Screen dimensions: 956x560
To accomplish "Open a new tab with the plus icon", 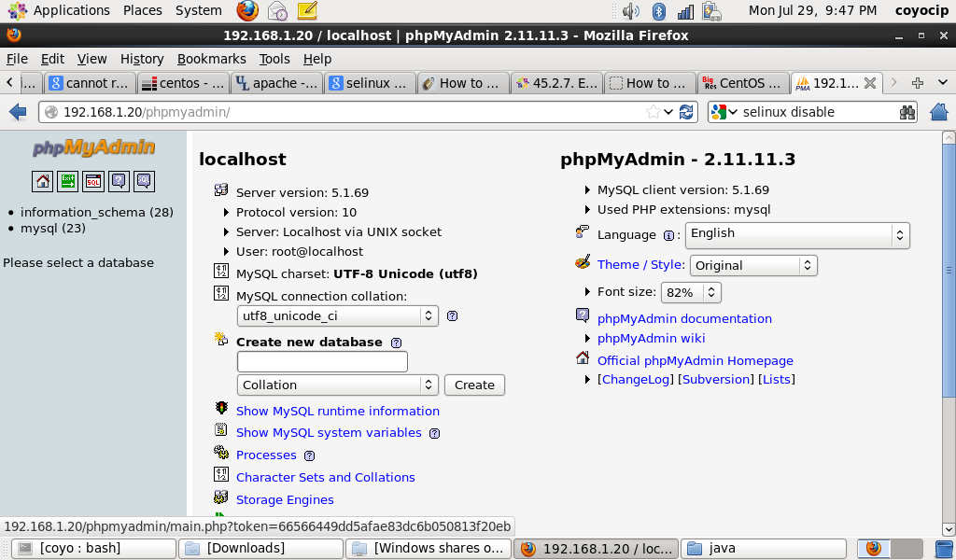I will coord(918,83).
